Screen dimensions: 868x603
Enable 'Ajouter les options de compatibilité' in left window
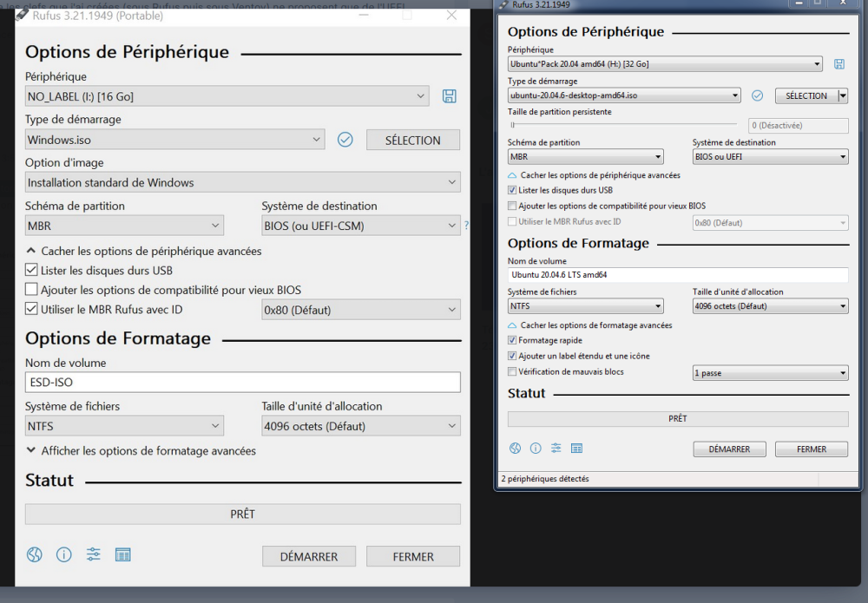pyautogui.click(x=31, y=289)
